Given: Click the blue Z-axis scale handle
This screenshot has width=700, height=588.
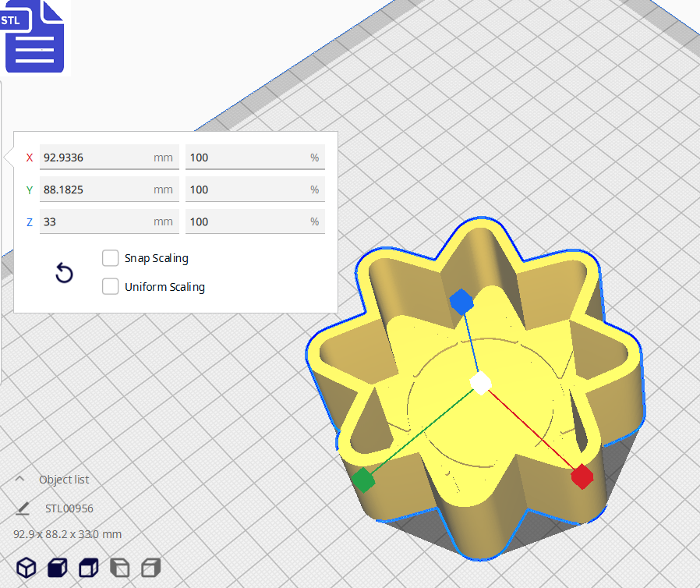Looking at the screenshot, I should 461,301.
